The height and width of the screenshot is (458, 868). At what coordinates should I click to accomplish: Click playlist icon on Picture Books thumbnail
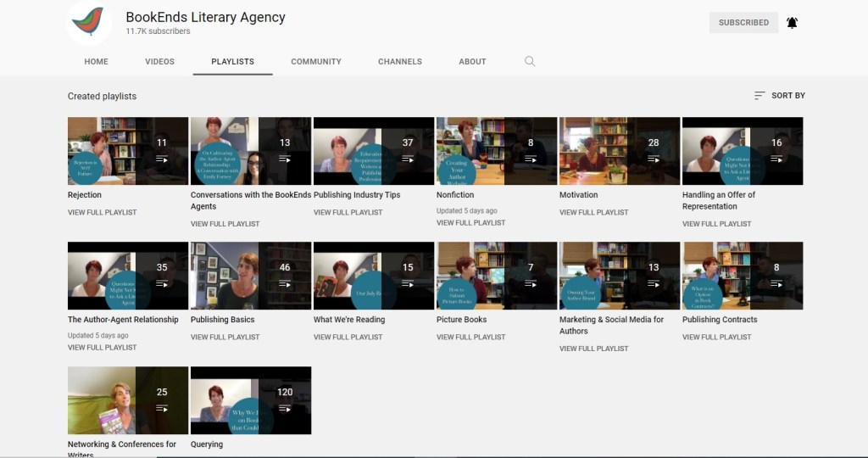[531, 284]
